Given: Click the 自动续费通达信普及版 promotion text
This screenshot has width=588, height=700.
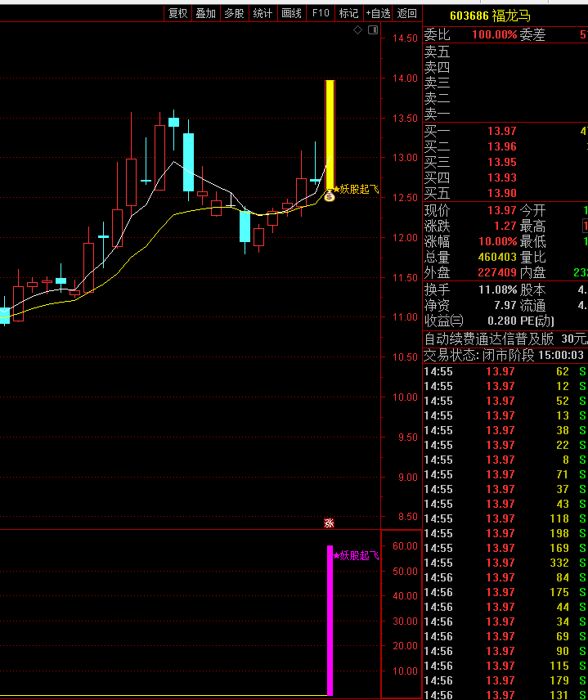Looking at the screenshot, I should coord(488,339).
